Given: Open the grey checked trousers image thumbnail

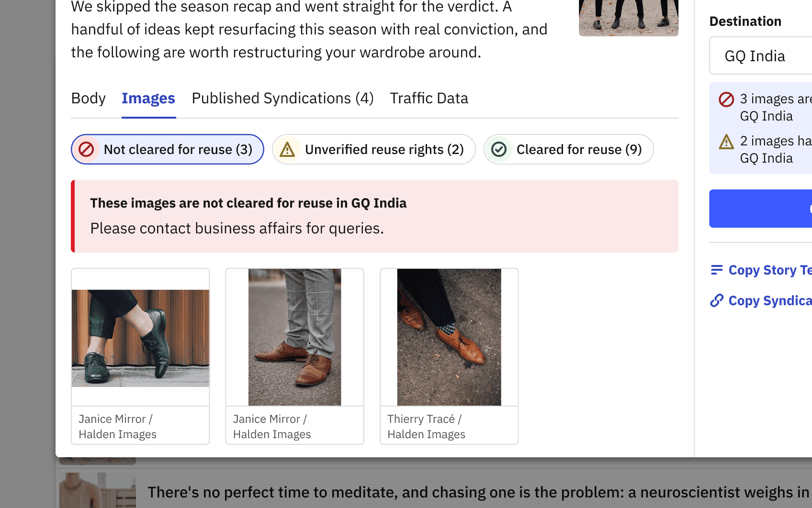Looking at the screenshot, I should click(x=295, y=337).
